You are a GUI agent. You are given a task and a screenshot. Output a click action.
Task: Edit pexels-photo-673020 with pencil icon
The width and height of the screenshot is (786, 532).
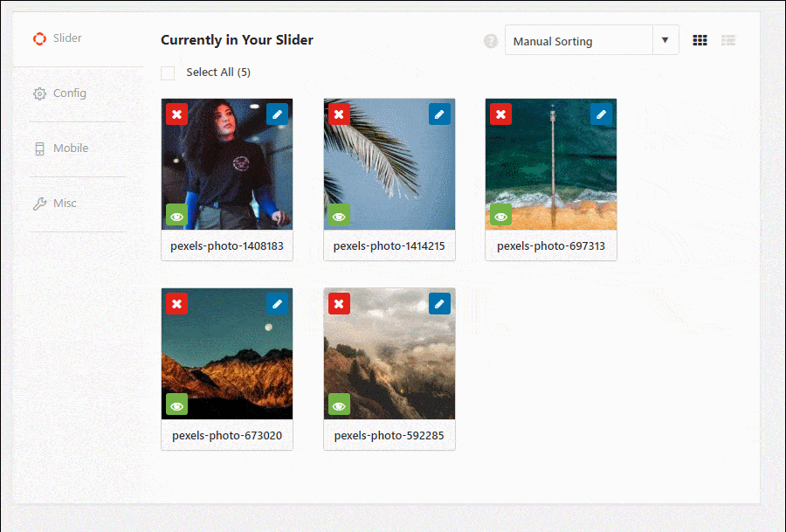pos(277,304)
